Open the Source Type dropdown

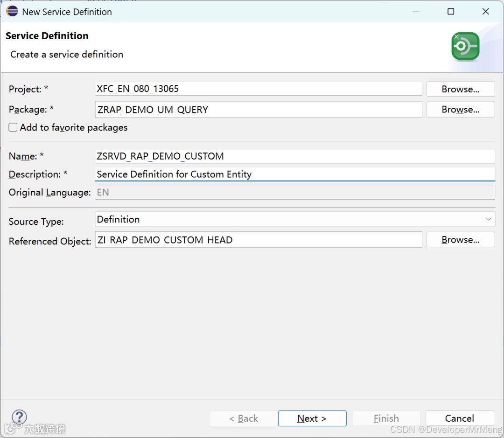(x=295, y=220)
